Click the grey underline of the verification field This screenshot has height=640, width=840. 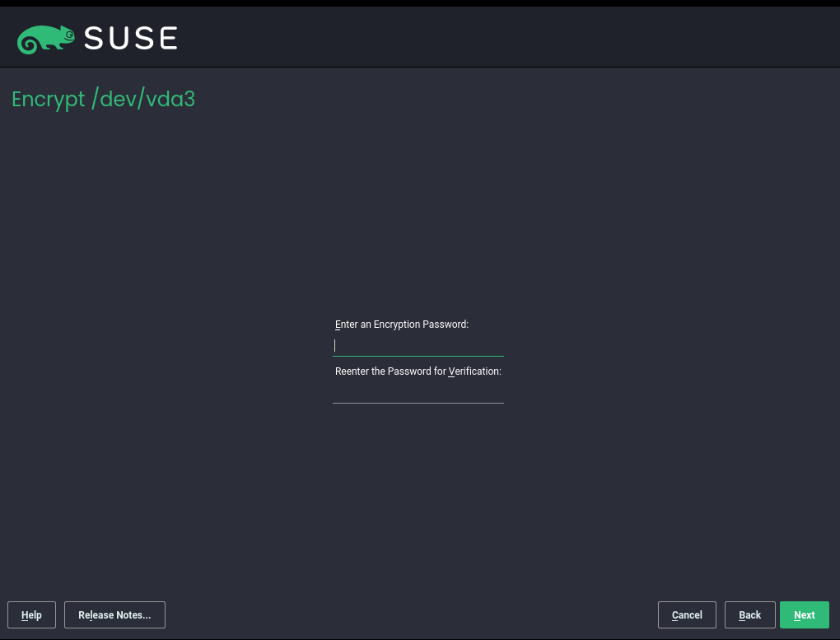click(x=418, y=403)
